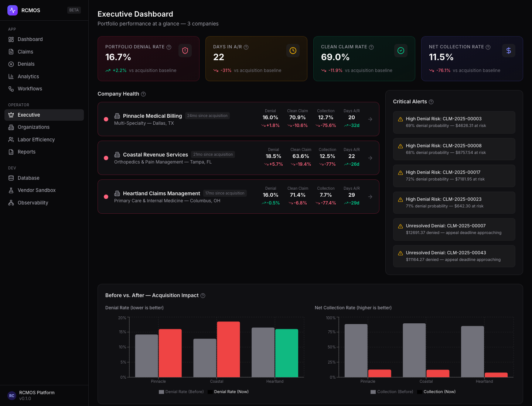This screenshot has width=532, height=406.
Task: Click the checkmark circle icon
Action: [401, 51]
